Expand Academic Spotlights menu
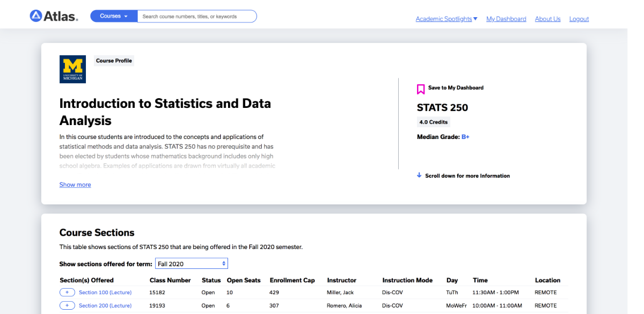Viewport: 644px width, 314px height. pos(446,19)
